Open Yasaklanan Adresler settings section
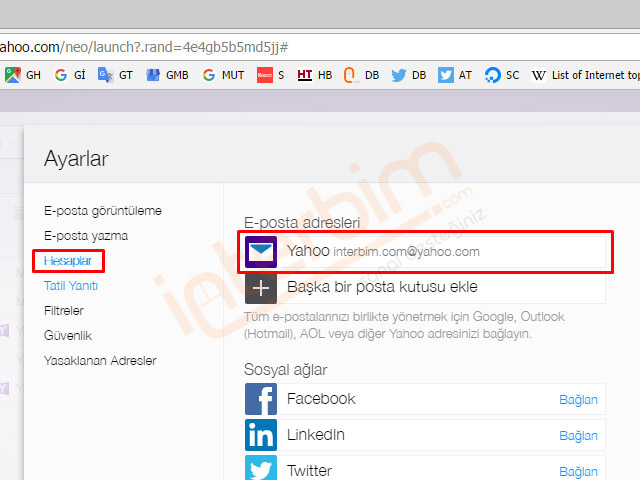The width and height of the screenshot is (640, 480). [x=100, y=360]
